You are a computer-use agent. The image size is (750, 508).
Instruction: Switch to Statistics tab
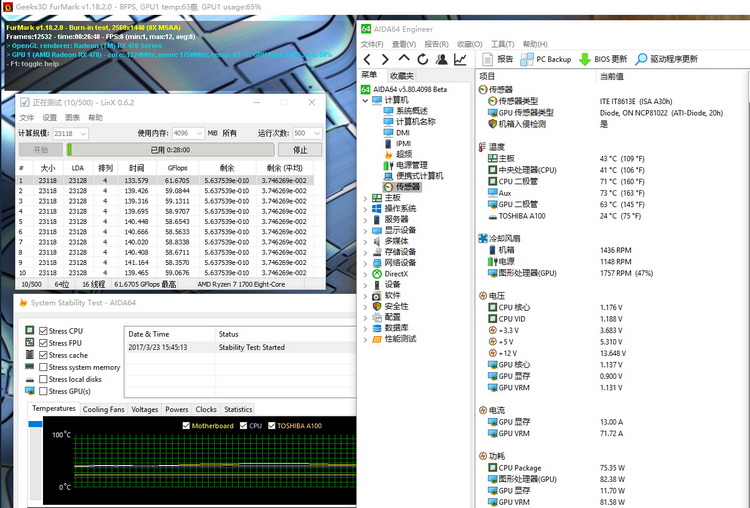tap(238, 409)
